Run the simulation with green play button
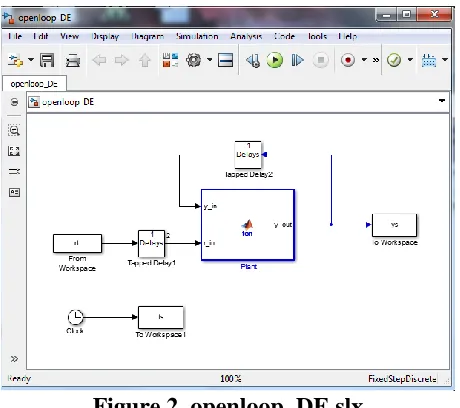The image size is (460, 408). [275, 60]
